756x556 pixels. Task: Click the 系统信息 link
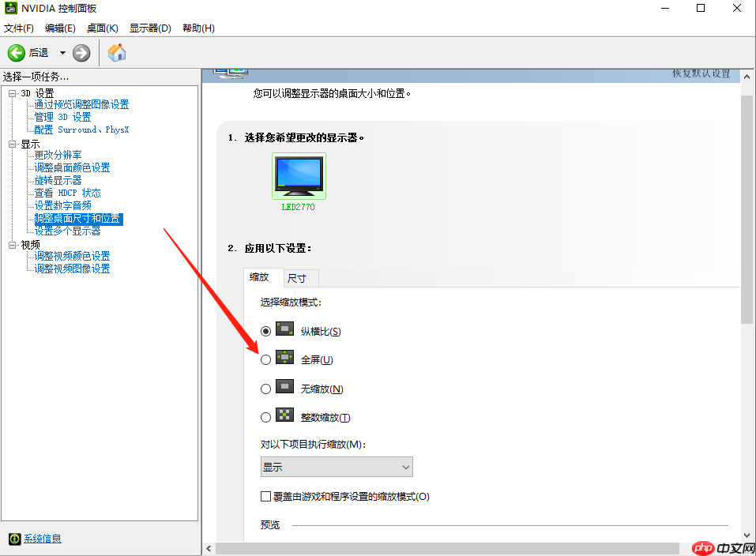[43, 539]
